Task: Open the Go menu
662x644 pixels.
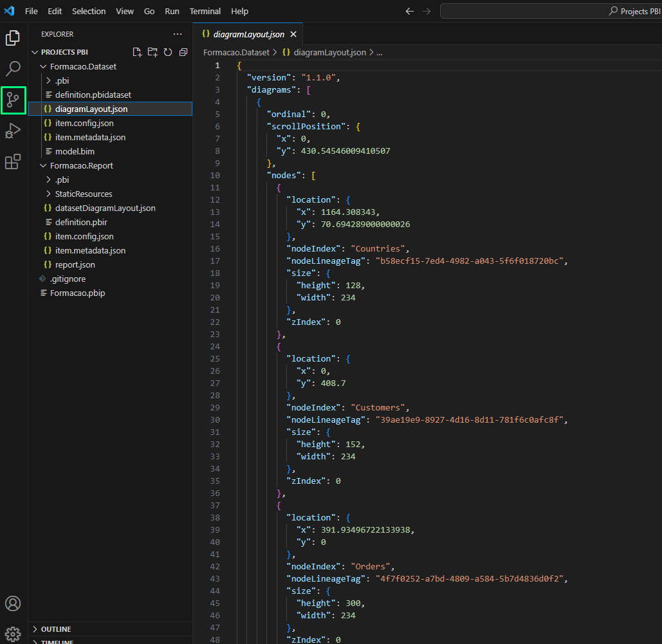Action: tap(149, 11)
